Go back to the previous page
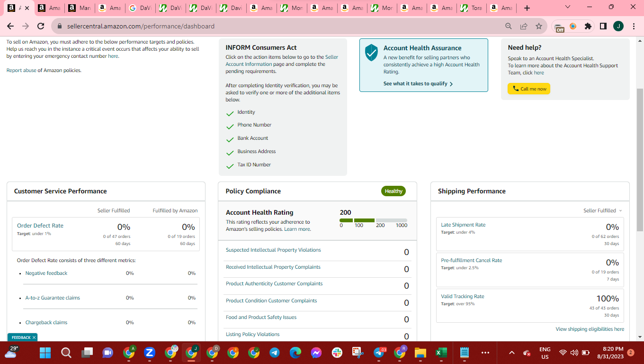Viewport: 644px width, 364px height. tap(10, 26)
